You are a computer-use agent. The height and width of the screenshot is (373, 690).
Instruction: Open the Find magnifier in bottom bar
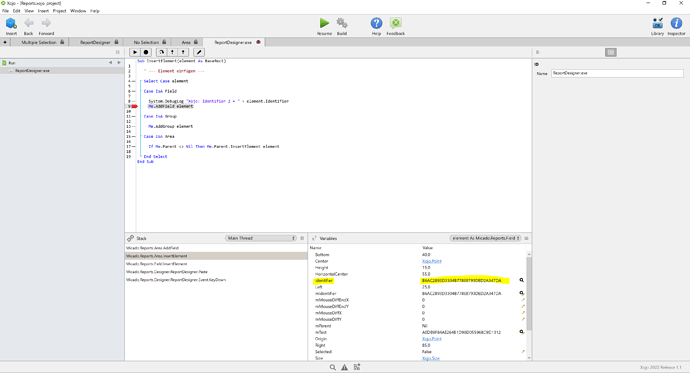tap(333, 367)
